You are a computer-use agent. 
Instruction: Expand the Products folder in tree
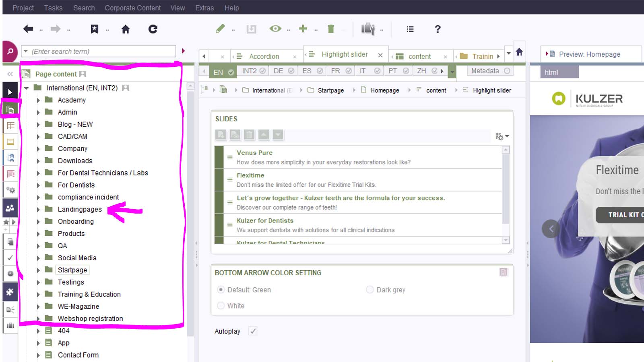(38, 234)
